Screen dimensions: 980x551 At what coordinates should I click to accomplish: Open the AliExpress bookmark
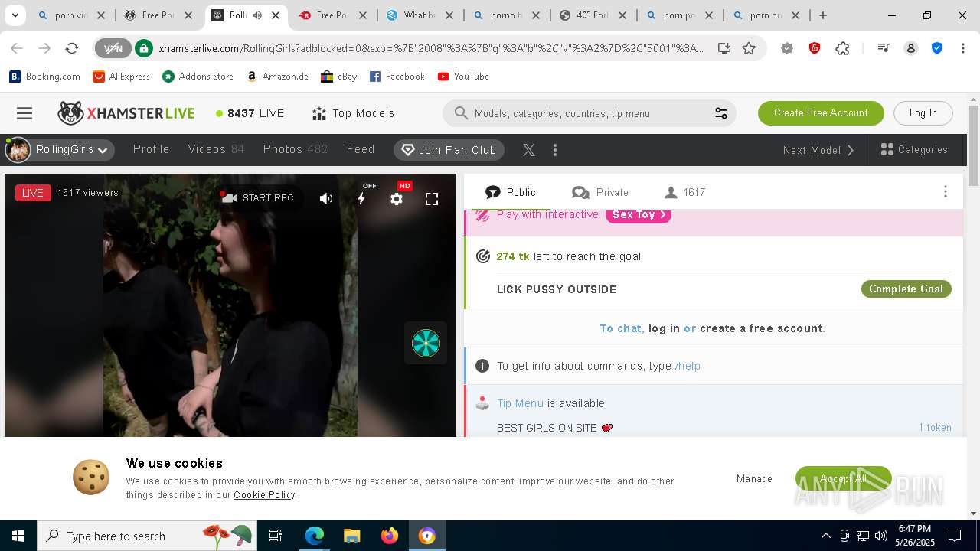point(121,77)
